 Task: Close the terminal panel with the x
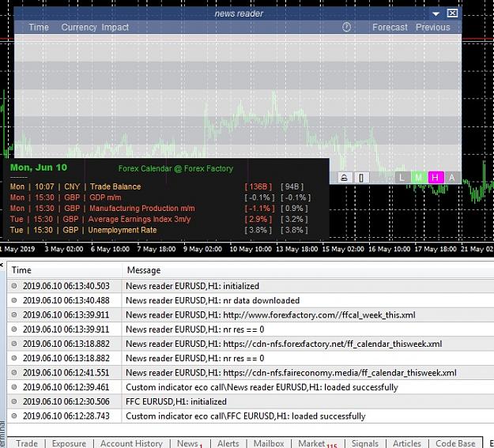pyautogui.click(x=2, y=265)
